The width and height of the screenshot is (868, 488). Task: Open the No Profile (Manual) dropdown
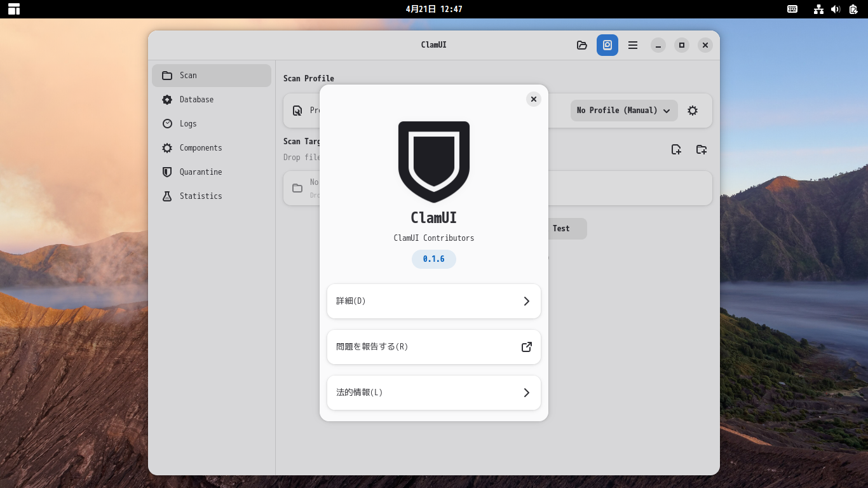point(624,111)
